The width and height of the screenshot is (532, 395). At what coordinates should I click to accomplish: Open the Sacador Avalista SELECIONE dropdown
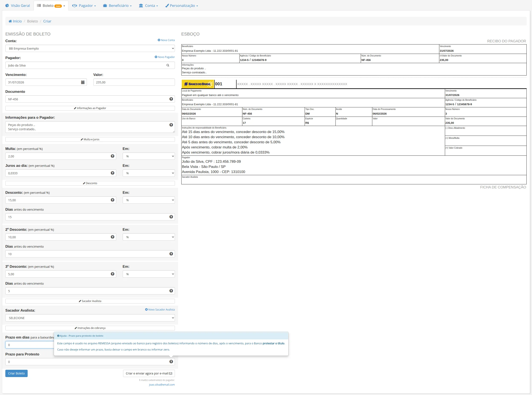click(90, 318)
